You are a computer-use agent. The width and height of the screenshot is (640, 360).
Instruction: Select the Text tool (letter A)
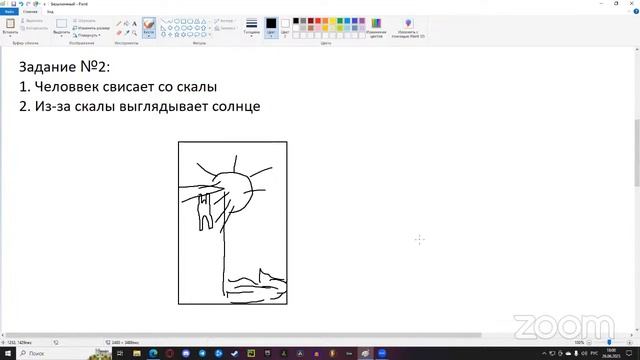(x=134, y=24)
